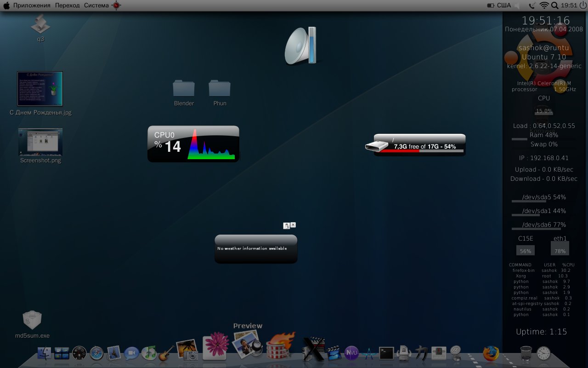Image resolution: width=588 pixels, height=368 pixels.
Task: Click the power button in top-right corner
Action: [583, 6]
